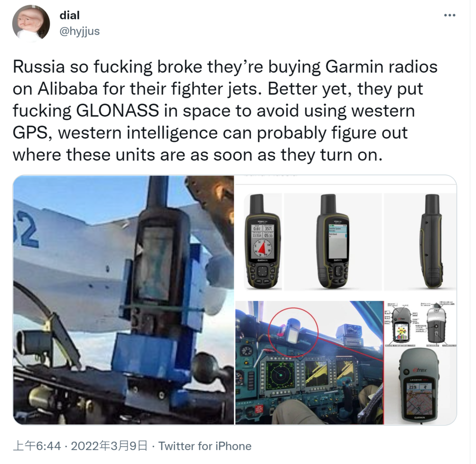Open the @hyjjus handle link
Screen dimensions: 476x464
[x=79, y=31]
